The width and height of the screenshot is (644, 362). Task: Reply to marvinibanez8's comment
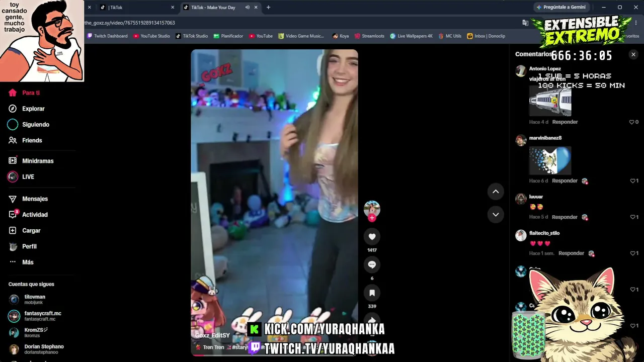[565, 181]
